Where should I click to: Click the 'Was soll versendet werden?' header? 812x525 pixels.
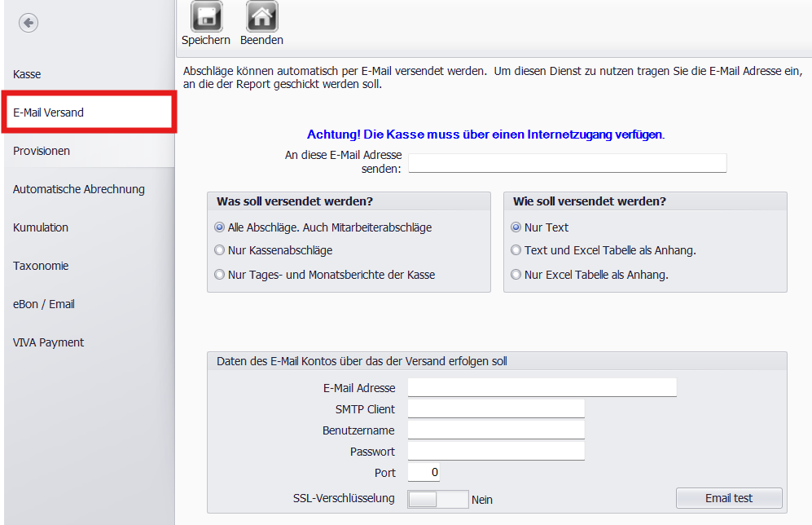click(x=295, y=201)
